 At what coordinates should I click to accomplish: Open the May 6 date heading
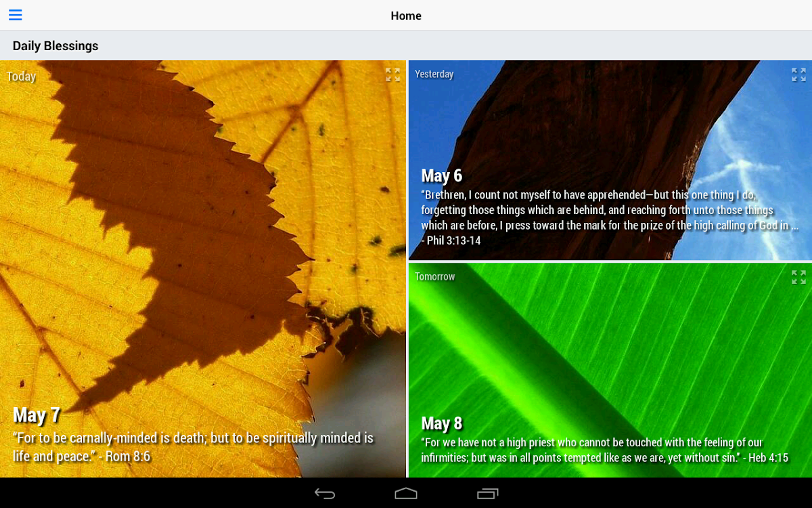click(x=441, y=176)
